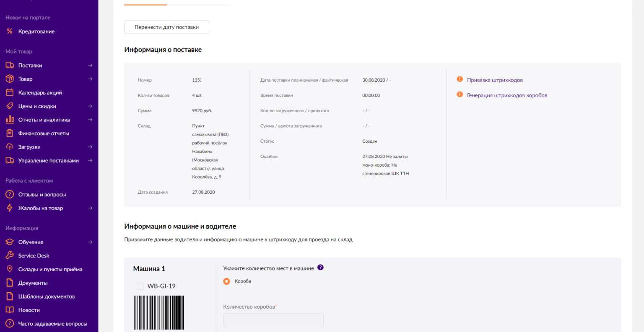Image resolution: width=644 pixels, height=332 pixels.
Task: Click the calendar icon for Календарь акций
Action: click(10, 93)
